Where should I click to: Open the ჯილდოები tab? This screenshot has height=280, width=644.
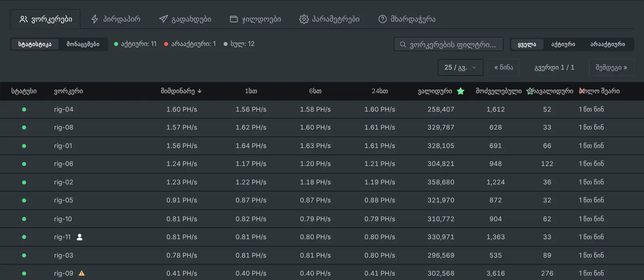tap(255, 19)
